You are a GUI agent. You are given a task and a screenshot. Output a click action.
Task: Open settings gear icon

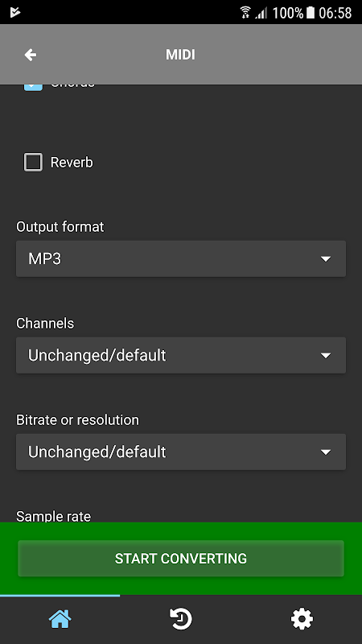[x=302, y=619]
